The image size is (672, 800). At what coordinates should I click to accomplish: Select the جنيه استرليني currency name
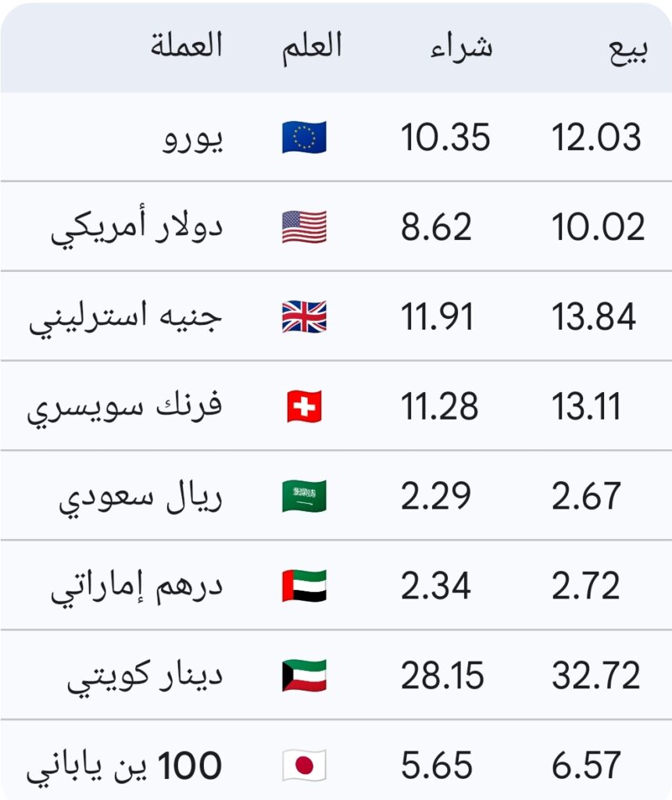tap(127, 318)
